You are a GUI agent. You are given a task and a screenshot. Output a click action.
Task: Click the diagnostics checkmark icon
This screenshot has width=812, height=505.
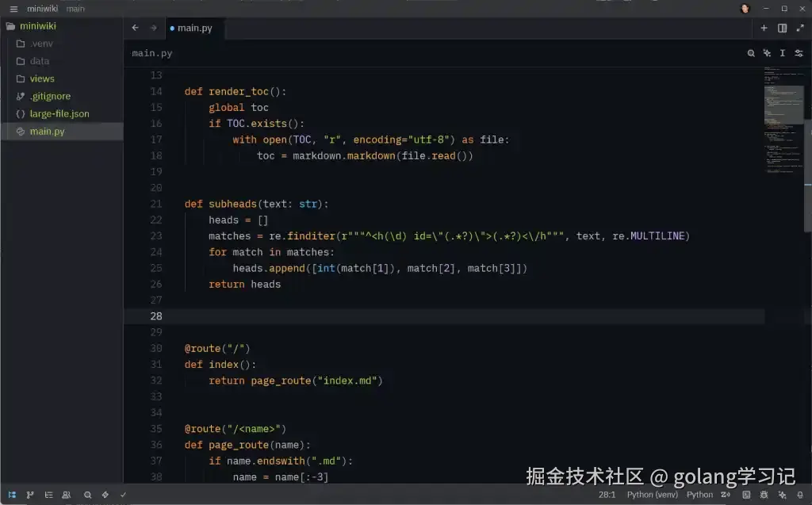[123, 495]
